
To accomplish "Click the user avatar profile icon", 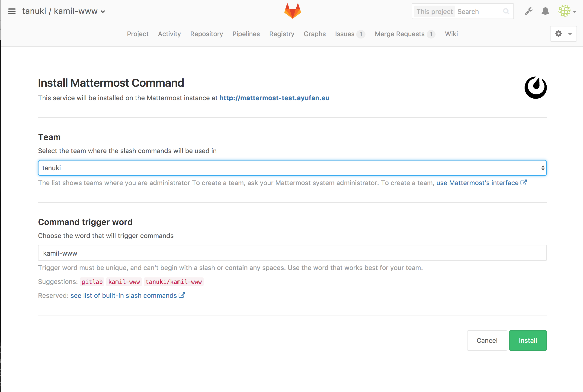I will [x=564, y=11].
